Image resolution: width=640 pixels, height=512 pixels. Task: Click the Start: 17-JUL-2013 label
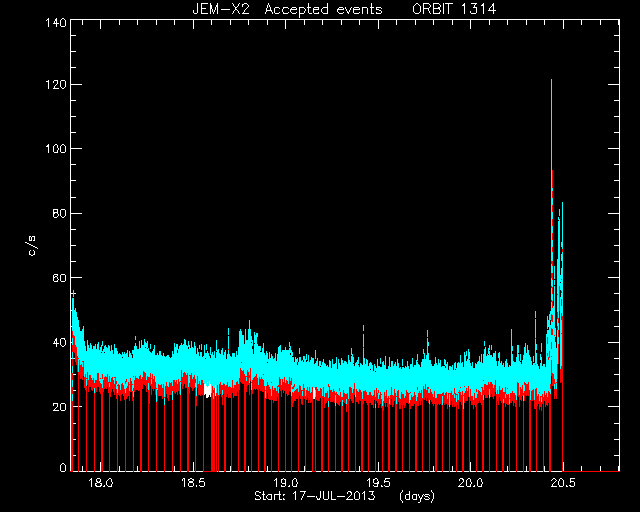point(315,496)
